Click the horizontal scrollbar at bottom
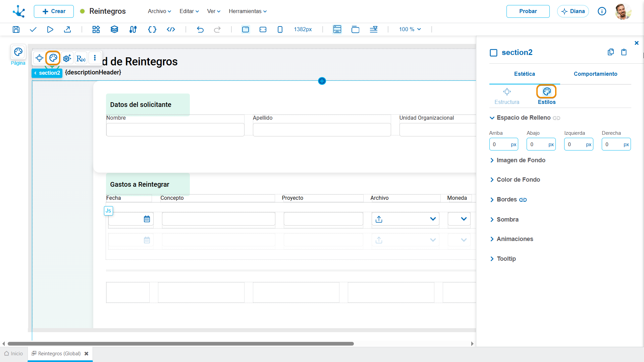The width and height of the screenshot is (644, 362). click(180, 344)
